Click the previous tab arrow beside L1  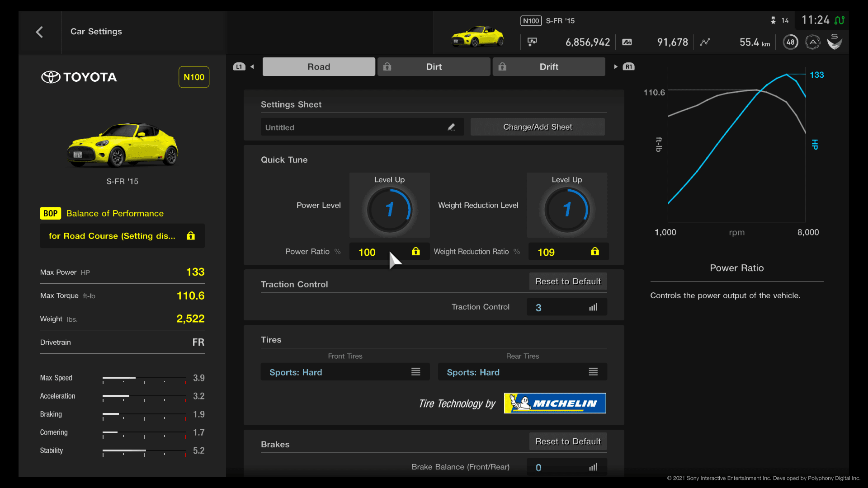[252, 66]
